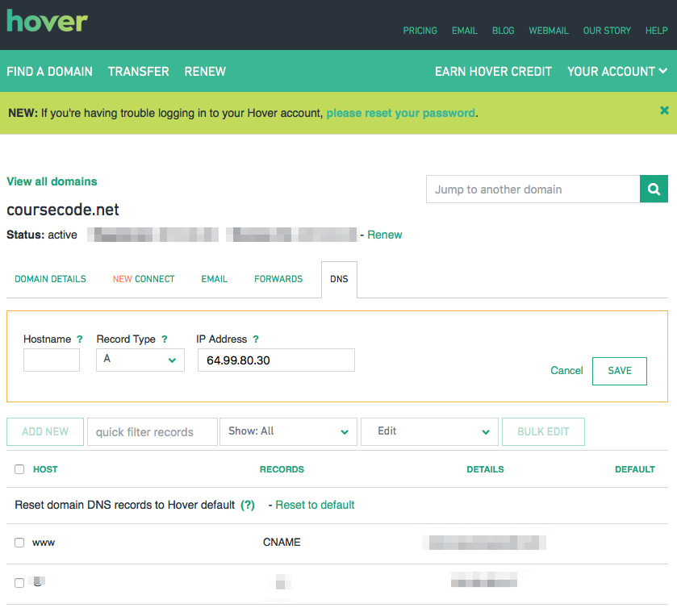Viewport: 677px width, 616px height.
Task: Go to Find a Domain
Action: pos(50,71)
